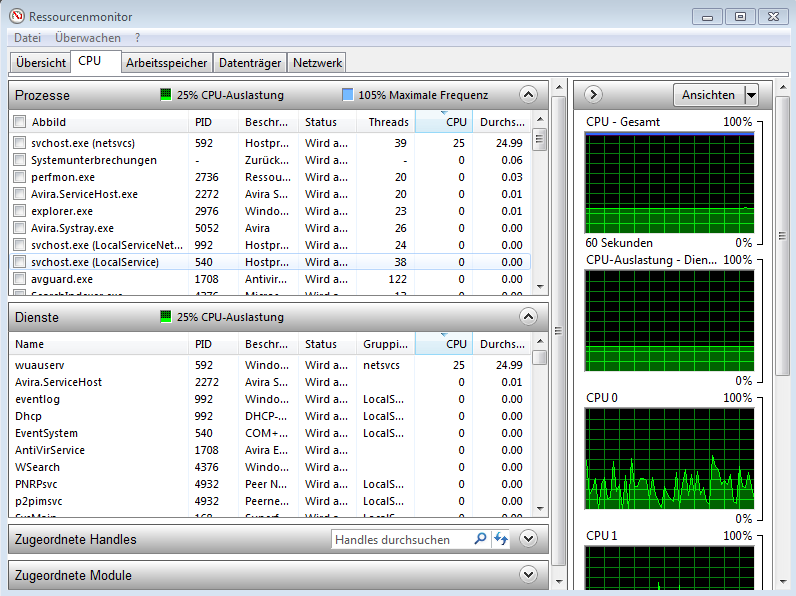796x596 pixels.
Task: Tick the avguard.exe checkbox
Action: pyautogui.click(x=20, y=279)
